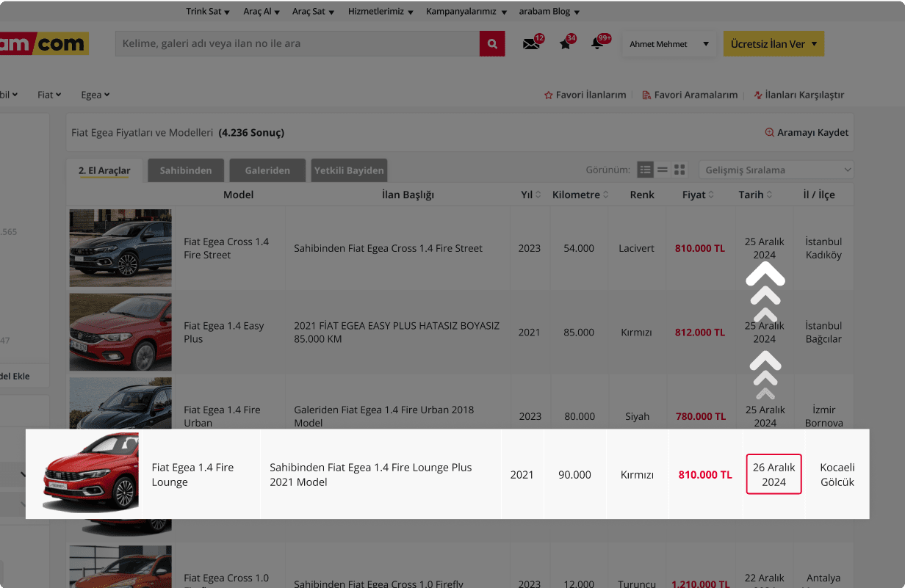905x588 pixels.
Task: Open Favori İlanlarım link
Action: pos(585,95)
